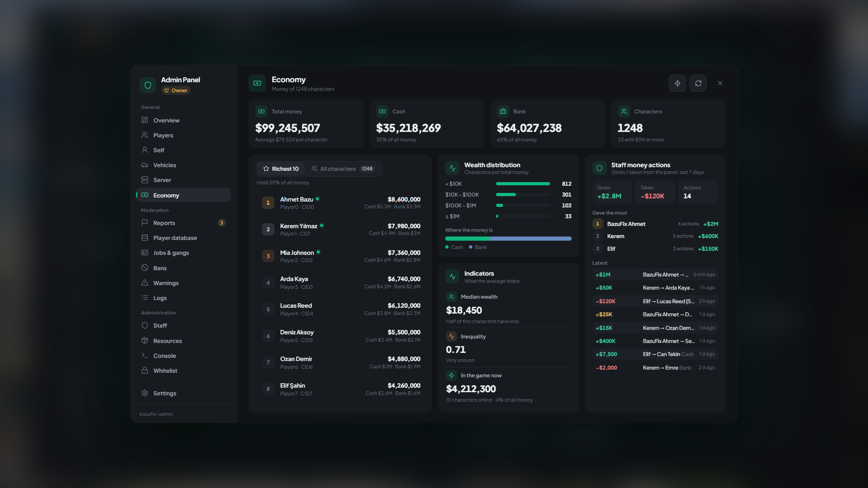Click the refresh icon in header

[x=698, y=83]
